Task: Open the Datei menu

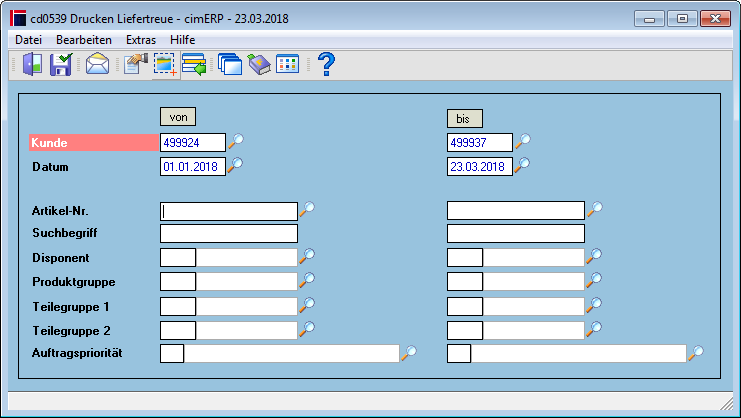Action: coord(28,40)
